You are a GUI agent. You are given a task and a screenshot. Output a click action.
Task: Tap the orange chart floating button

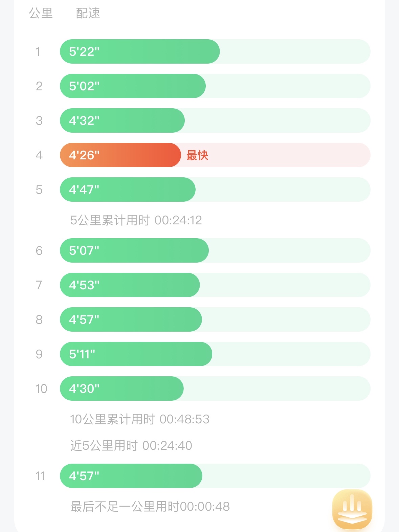(352, 509)
